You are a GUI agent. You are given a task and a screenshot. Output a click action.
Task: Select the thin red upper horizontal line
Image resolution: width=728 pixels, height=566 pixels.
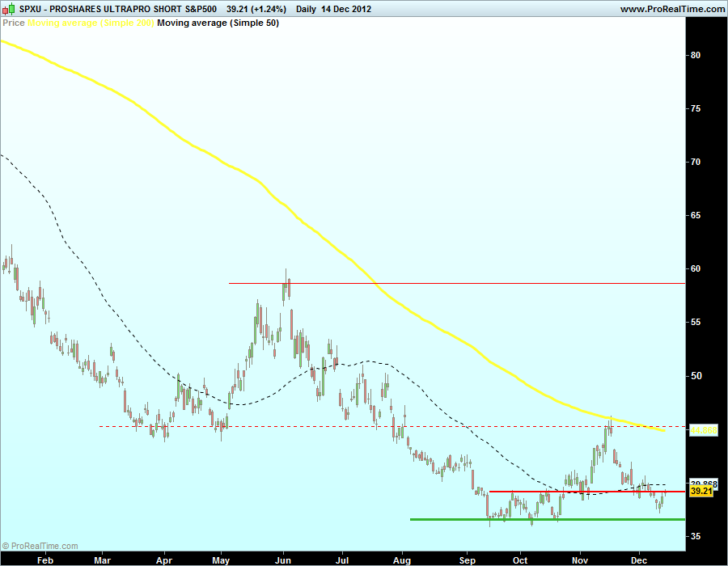coord(457,283)
